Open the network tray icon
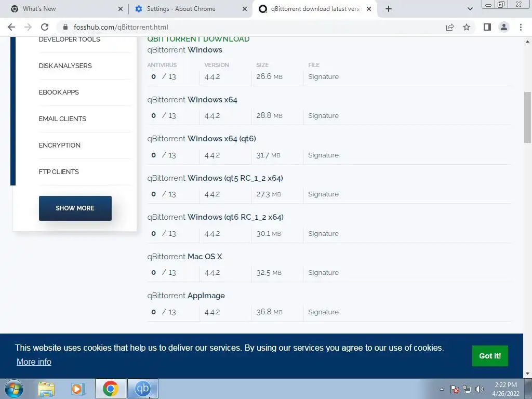The width and height of the screenshot is (532, 399). [x=467, y=389]
